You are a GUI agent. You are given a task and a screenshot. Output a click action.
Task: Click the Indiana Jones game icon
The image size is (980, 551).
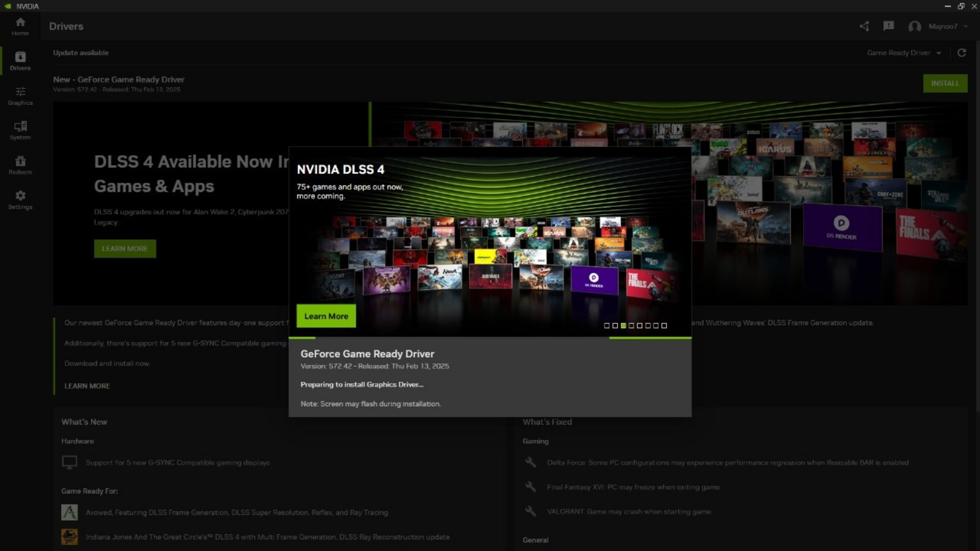coord(69,537)
